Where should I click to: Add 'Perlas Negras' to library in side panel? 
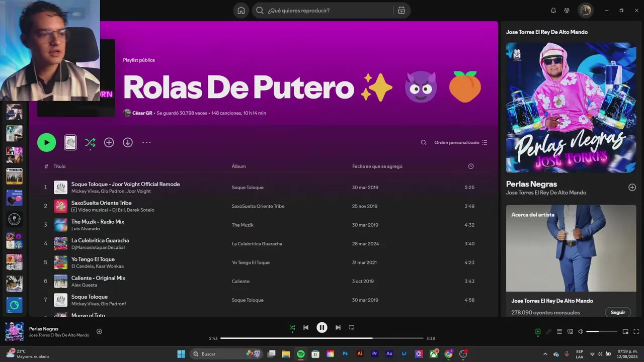(x=632, y=188)
